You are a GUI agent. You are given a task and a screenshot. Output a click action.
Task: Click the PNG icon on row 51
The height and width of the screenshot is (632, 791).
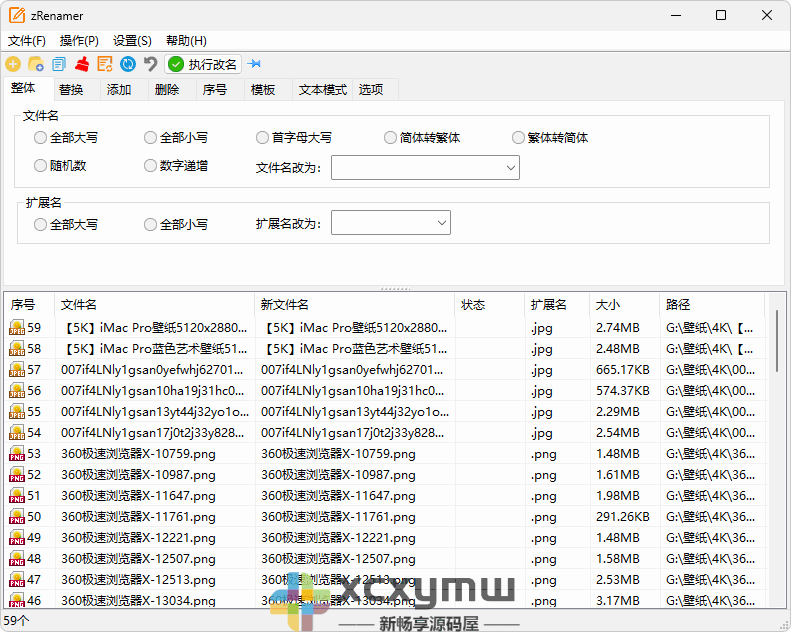click(17, 496)
